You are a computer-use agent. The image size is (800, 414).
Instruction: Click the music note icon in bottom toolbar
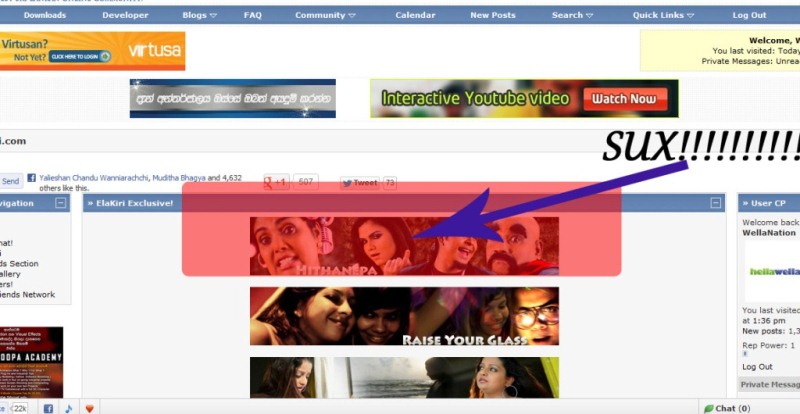tap(68, 408)
